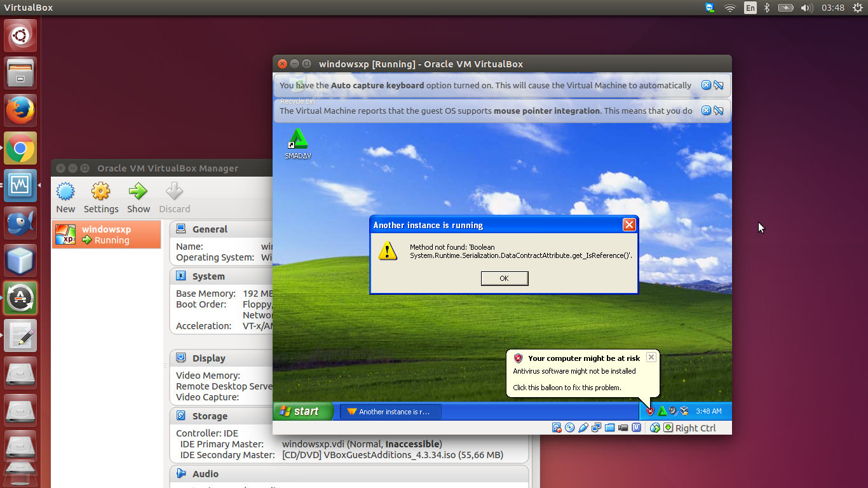Screen dimensions: 868x488
Task: Select the windowsxp machine in the list
Action: click(106, 234)
